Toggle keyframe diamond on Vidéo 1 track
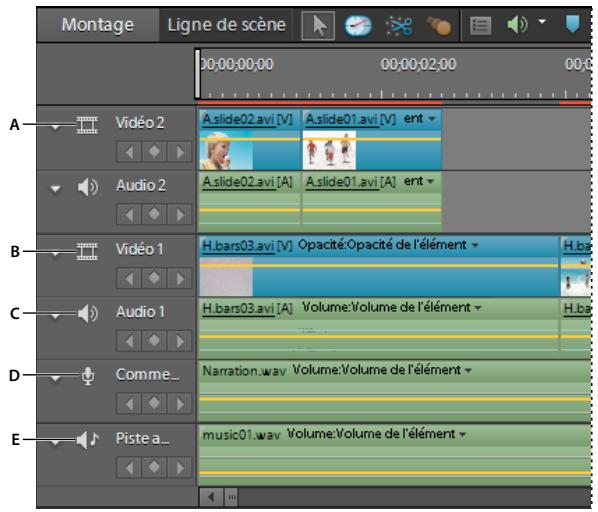The height and width of the screenshot is (512, 598). pos(154,278)
